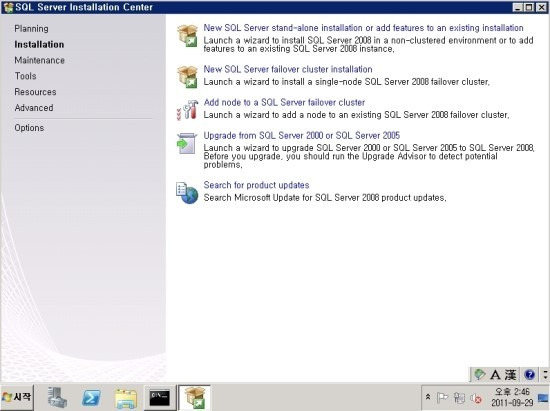Toggle the IME 'A' input mode
The height and width of the screenshot is (411, 550).
point(495,375)
